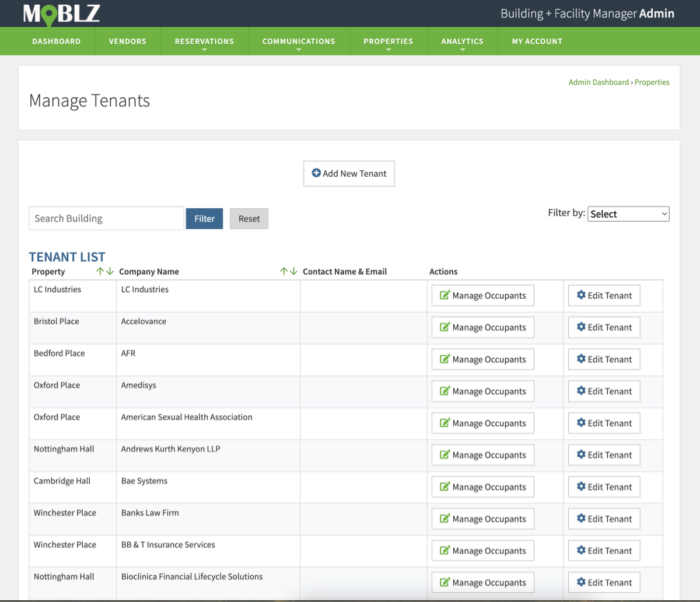Click the Edit Tenant gear icon for Accelovance

point(581,327)
